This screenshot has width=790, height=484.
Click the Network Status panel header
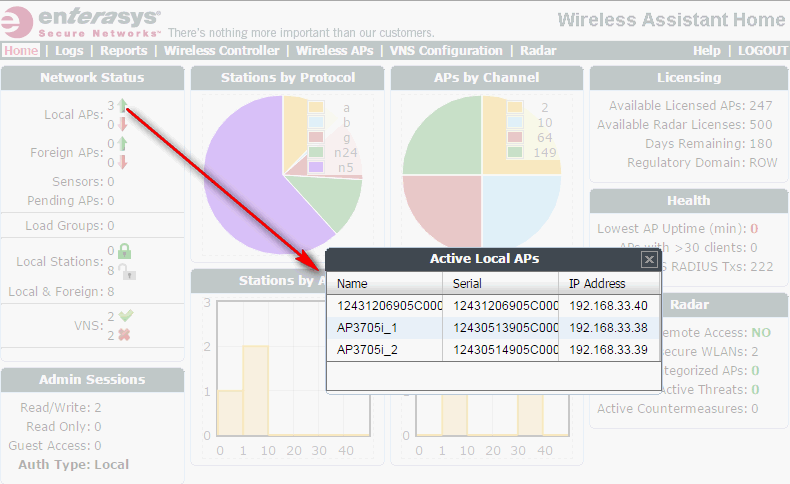tap(92, 78)
